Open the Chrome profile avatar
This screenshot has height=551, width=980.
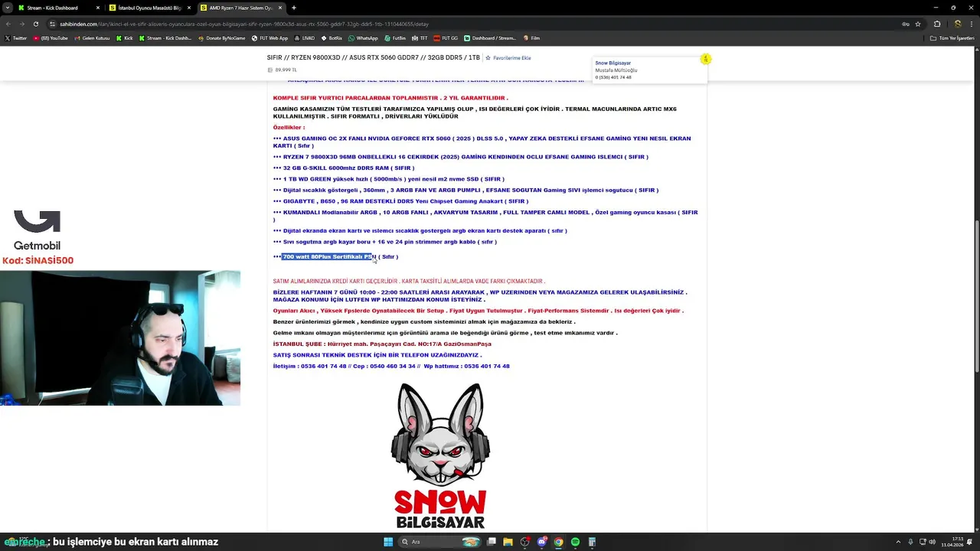(x=957, y=24)
